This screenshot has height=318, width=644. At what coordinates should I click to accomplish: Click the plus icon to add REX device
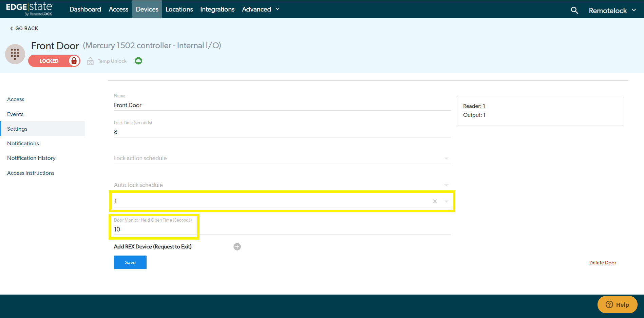pyautogui.click(x=237, y=247)
